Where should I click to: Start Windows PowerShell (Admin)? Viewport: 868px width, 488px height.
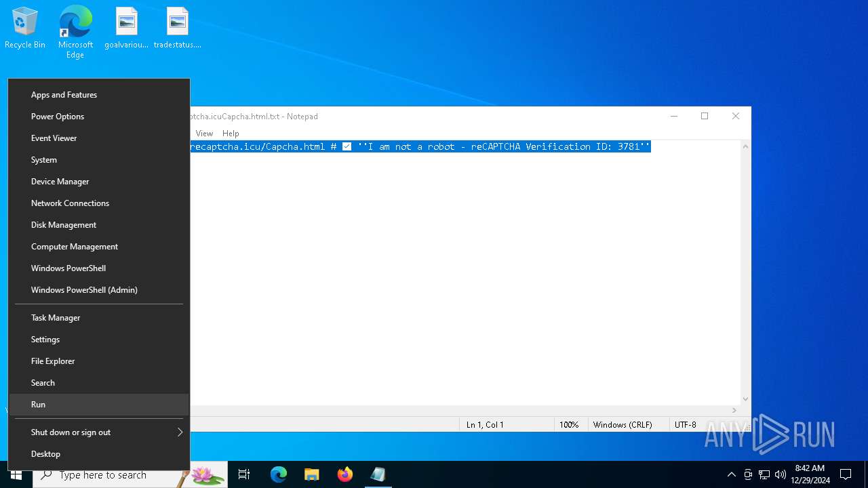click(99, 290)
